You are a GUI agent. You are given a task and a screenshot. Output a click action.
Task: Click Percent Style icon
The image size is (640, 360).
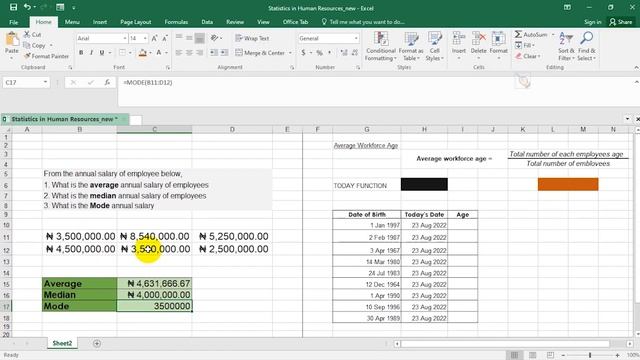pyautogui.click(x=319, y=53)
